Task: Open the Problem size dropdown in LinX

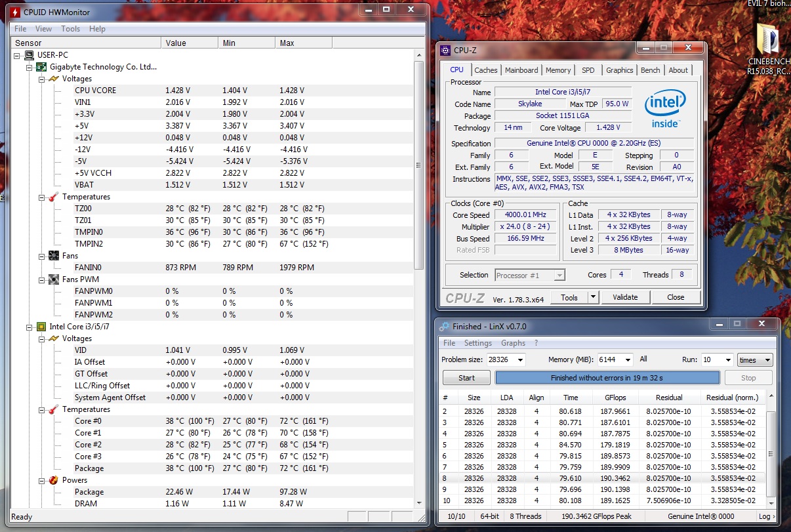Action: [x=520, y=359]
